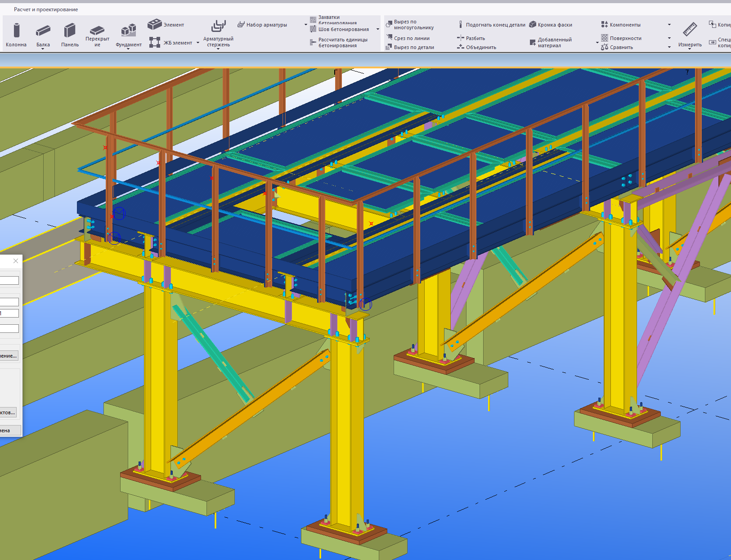This screenshot has width=731, height=560.
Task: Select the Балка beam tool
Action: click(x=43, y=34)
